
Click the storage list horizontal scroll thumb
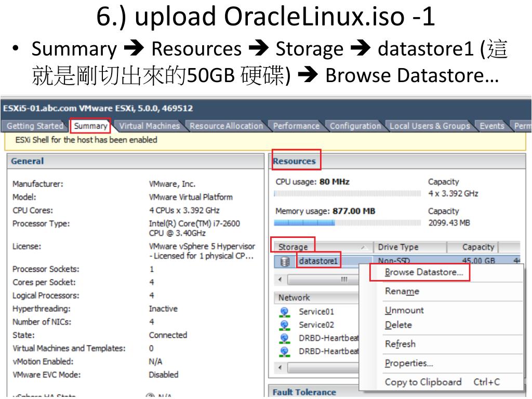pos(323,280)
